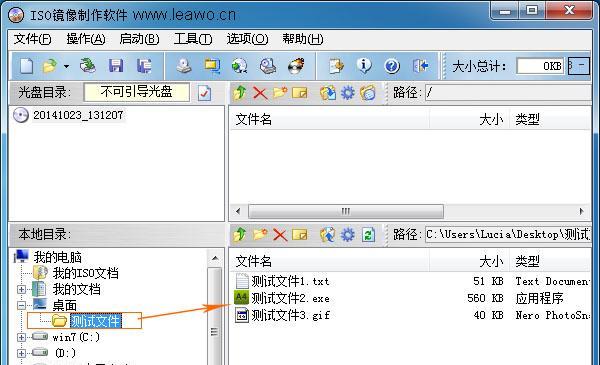Click the Save floppy disk icon
Viewport: 600px width, 365px height.
116,66
